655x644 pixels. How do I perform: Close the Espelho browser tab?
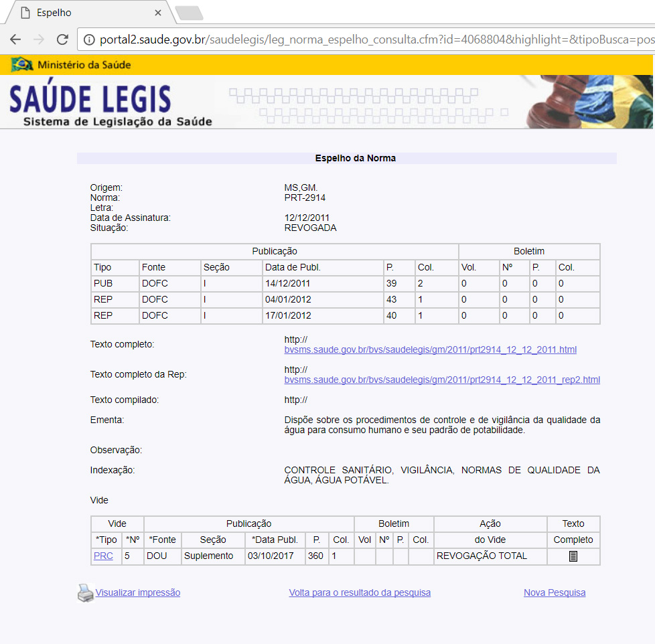pos(158,13)
